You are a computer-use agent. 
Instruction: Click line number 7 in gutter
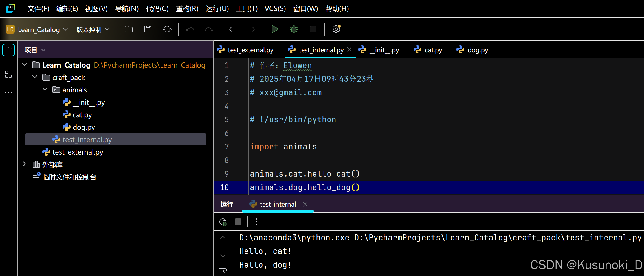point(227,147)
